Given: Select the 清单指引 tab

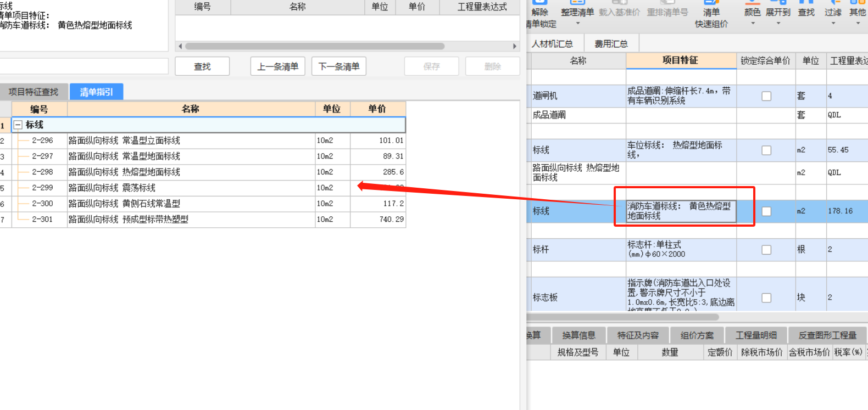Looking at the screenshot, I should 96,92.
